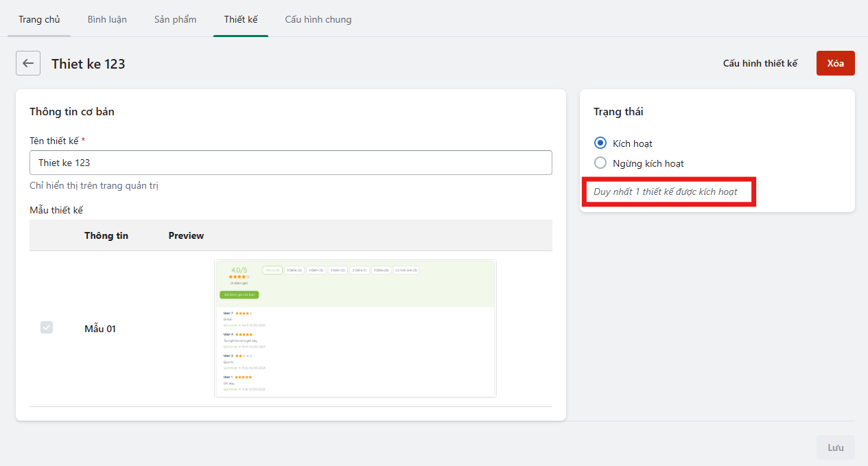Go to the Sản phẩm tab
Viewport: 868px width, 466px height.
(x=175, y=19)
